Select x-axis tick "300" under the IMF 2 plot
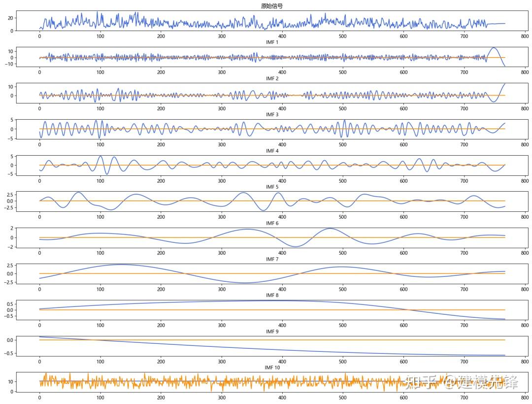 222,108
